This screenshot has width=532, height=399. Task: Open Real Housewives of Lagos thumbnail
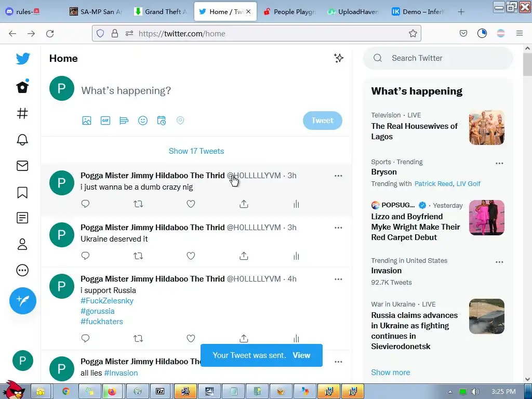(486, 127)
